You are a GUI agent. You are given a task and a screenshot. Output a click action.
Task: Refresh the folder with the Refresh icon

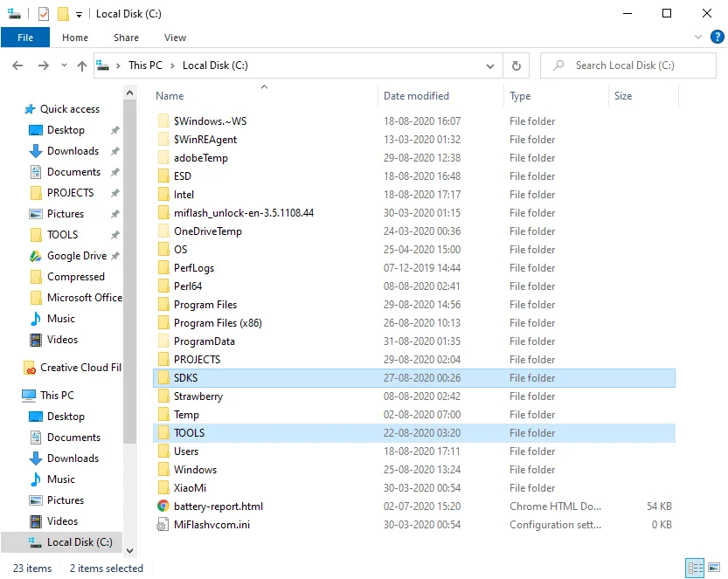(x=516, y=65)
